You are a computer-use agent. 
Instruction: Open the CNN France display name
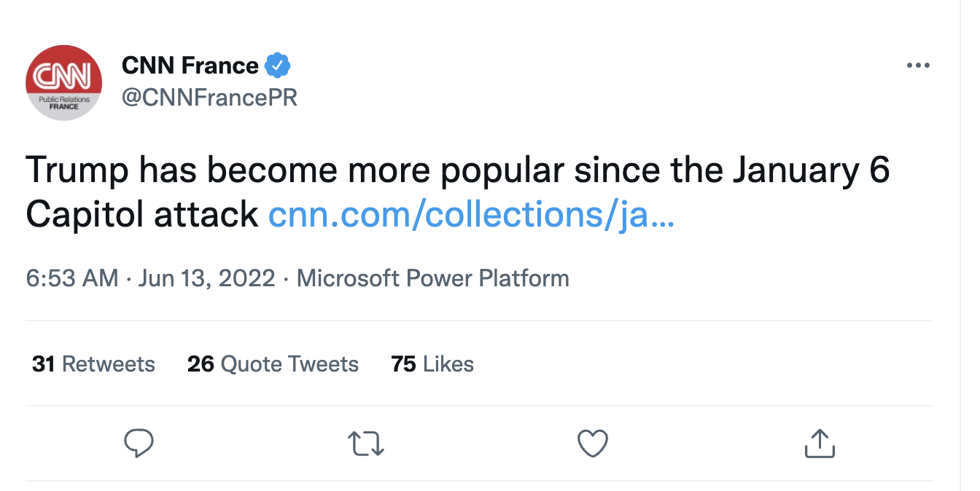[x=190, y=66]
